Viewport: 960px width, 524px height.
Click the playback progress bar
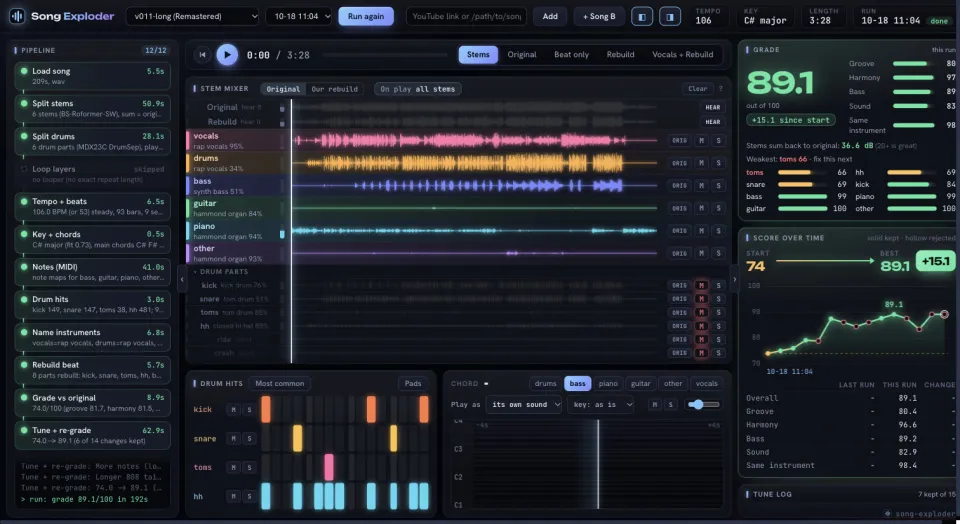coord(386,55)
